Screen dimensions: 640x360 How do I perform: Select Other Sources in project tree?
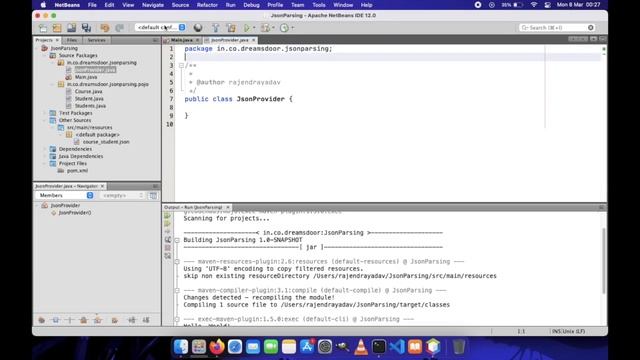75,120
